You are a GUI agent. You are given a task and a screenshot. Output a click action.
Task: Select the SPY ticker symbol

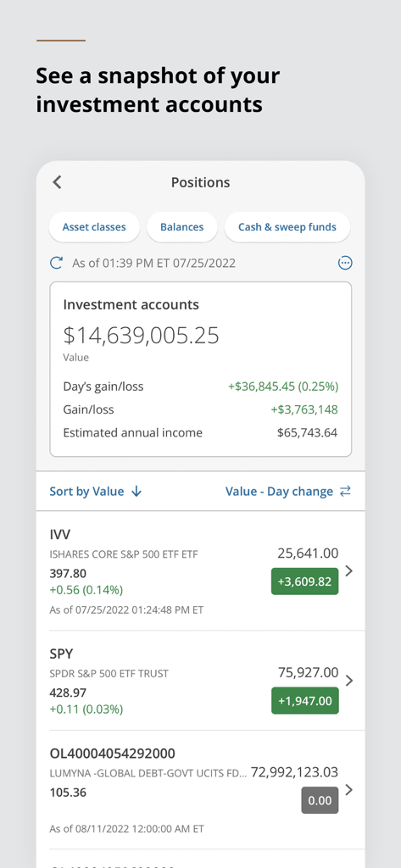(61, 654)
